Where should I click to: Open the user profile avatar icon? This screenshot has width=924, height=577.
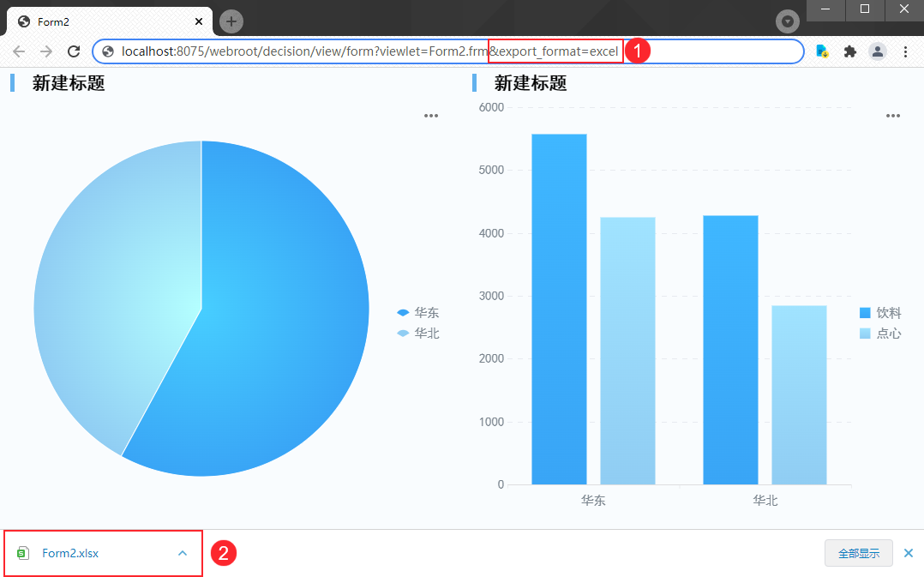(x=878, y=51)
